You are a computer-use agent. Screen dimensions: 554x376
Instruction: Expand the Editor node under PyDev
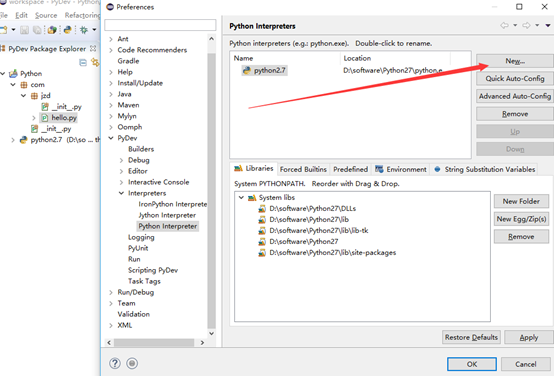click(x=121, y=171)
